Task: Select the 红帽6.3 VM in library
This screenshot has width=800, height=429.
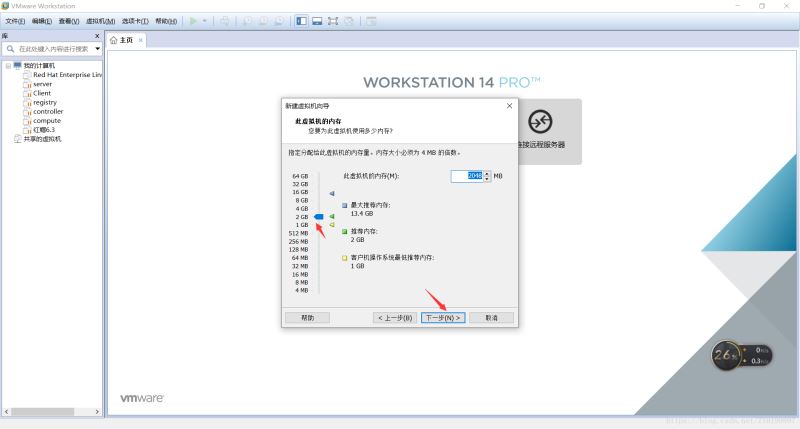Action: point(44,130)
